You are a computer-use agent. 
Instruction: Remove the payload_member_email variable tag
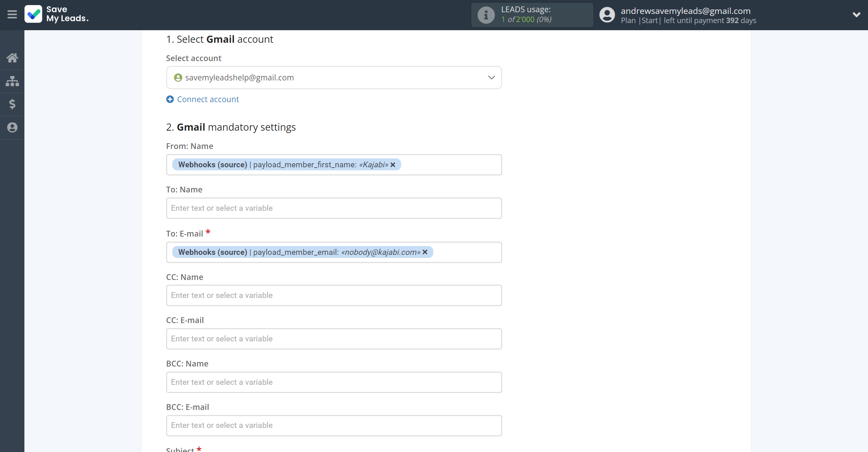coord(425,252)
